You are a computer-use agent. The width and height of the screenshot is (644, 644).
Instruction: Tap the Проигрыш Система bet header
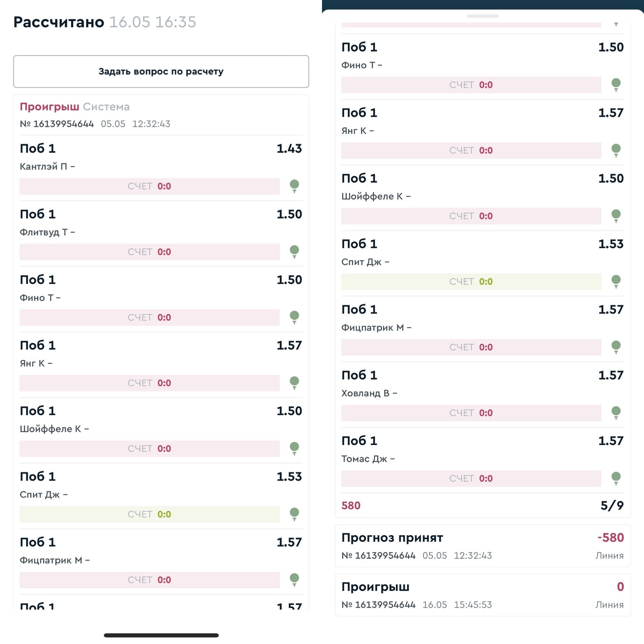(75, 107)
